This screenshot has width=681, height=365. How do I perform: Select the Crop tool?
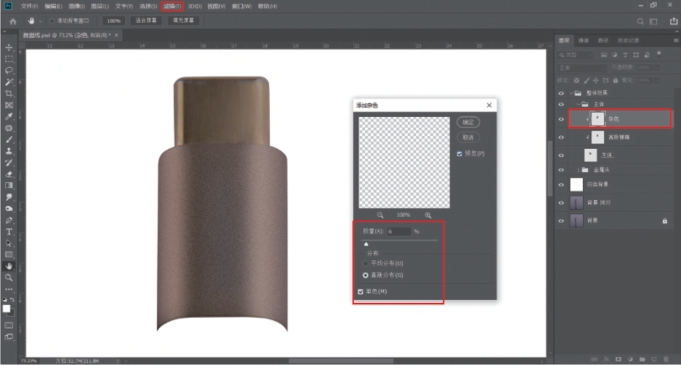[x=9, y=93]
